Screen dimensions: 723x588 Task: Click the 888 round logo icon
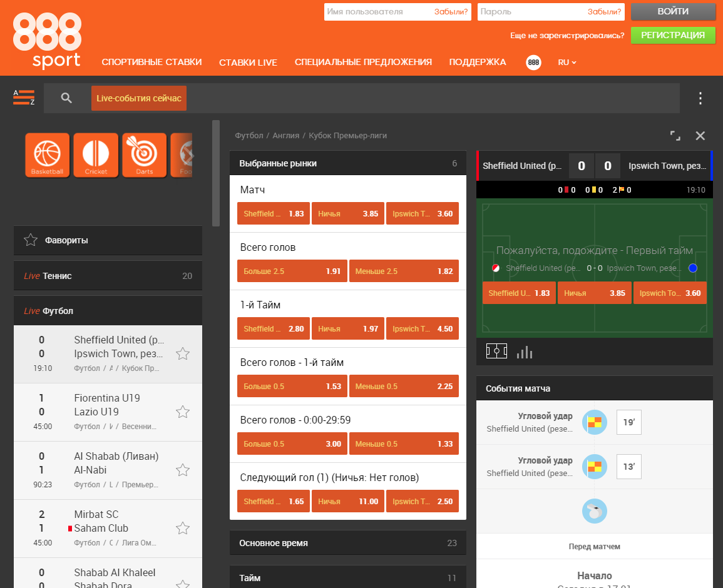pos(533,62)
